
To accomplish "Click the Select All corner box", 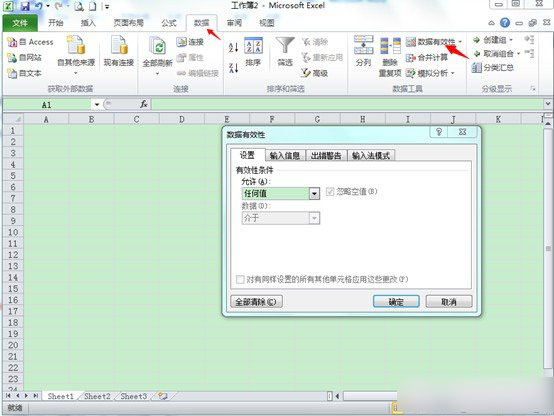I will [13, 119].
